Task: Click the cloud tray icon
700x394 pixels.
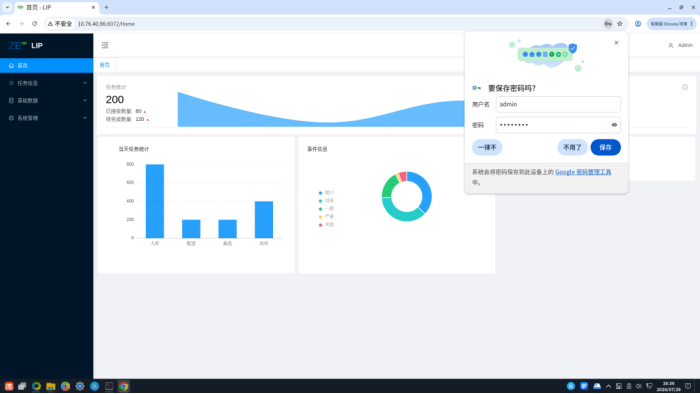Action: (x=597, y=386)
